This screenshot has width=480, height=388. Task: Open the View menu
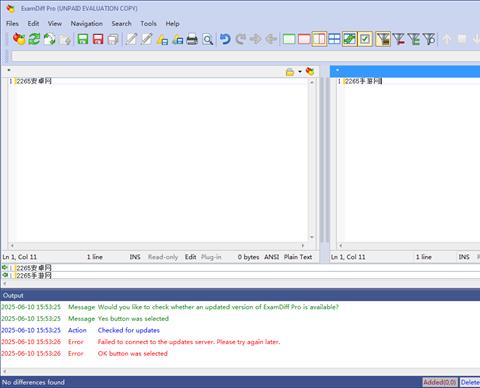[x=55, y=24]
